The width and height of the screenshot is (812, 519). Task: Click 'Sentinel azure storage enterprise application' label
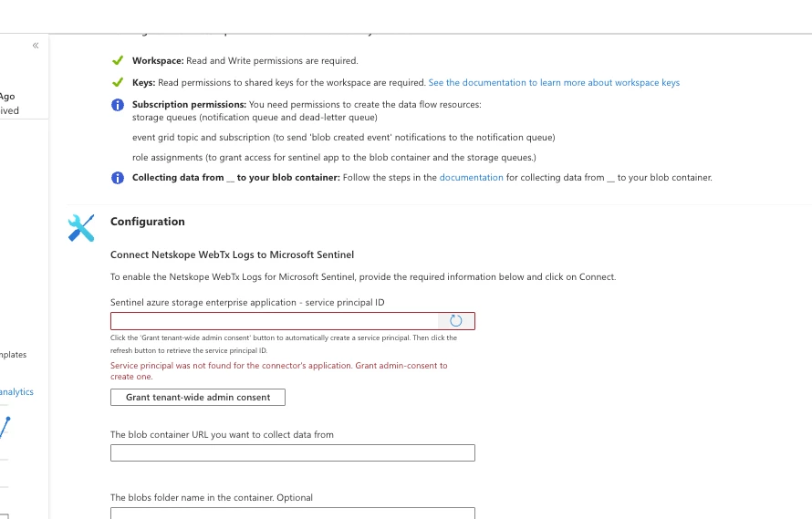[247, 302]
